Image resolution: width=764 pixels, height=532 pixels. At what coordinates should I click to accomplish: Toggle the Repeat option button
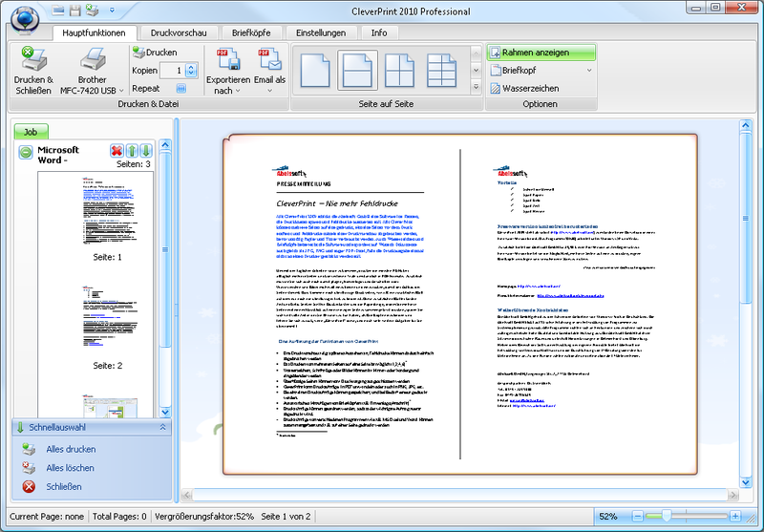pyautogui.click(x=180, y=88)
